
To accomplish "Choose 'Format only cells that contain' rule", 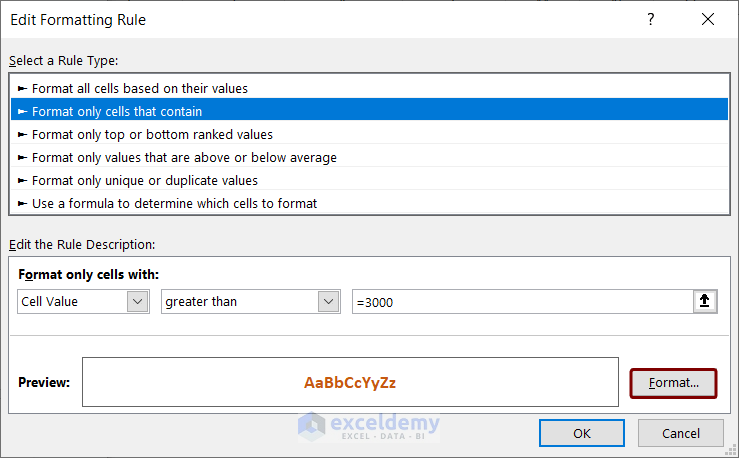I will [x=117, y=111].
